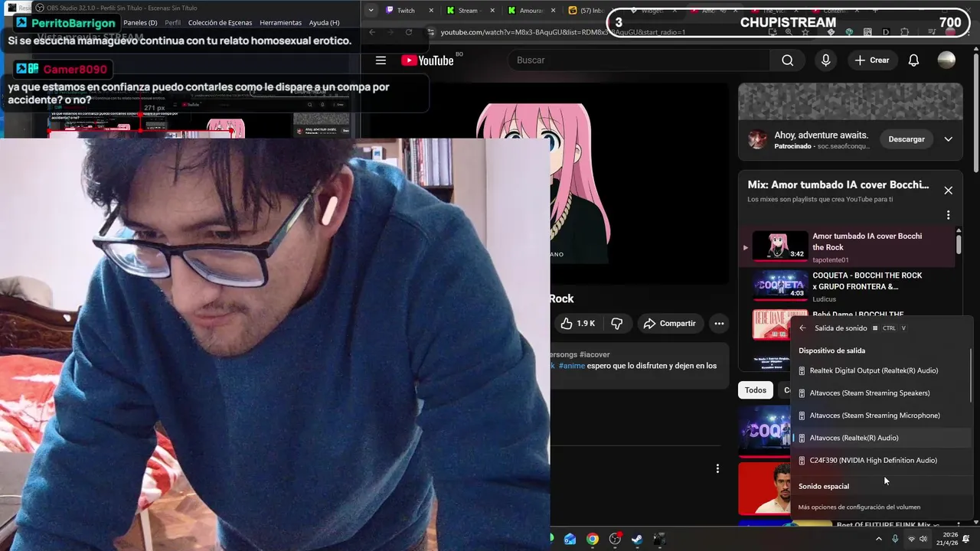Play Amor tumbado IA cover Bocchi playlist item

848,247
